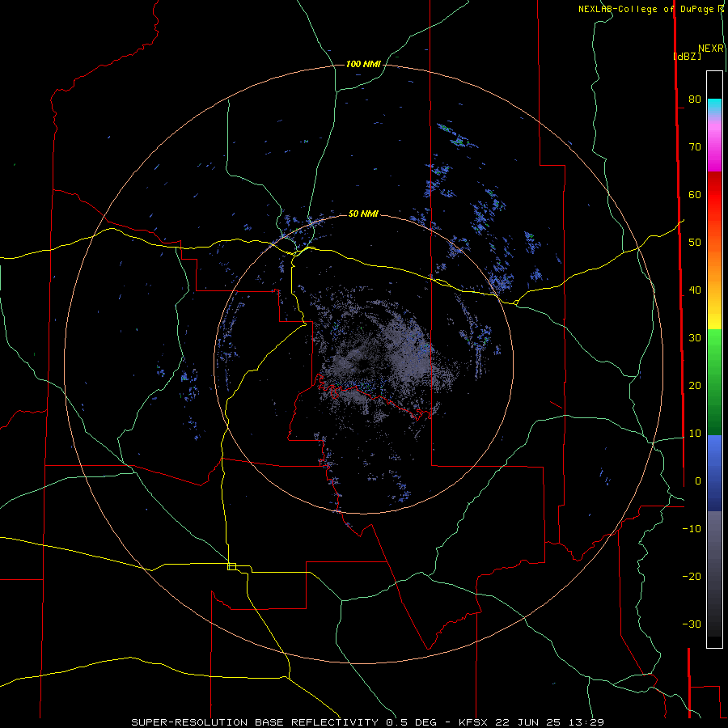Click the small yellow square highway junction marker
Image resolution: width=728 pixels, height=728 pixels.
pos(231,566)
